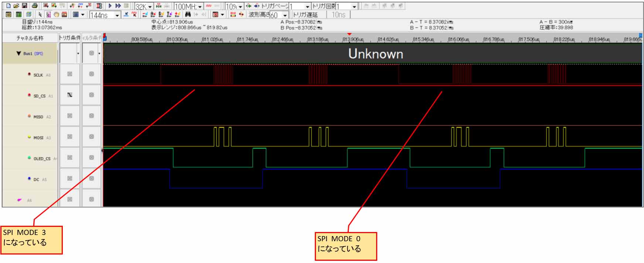Select the SCLK channel name
The image size is (644, 263).
[x=38, y=75]
